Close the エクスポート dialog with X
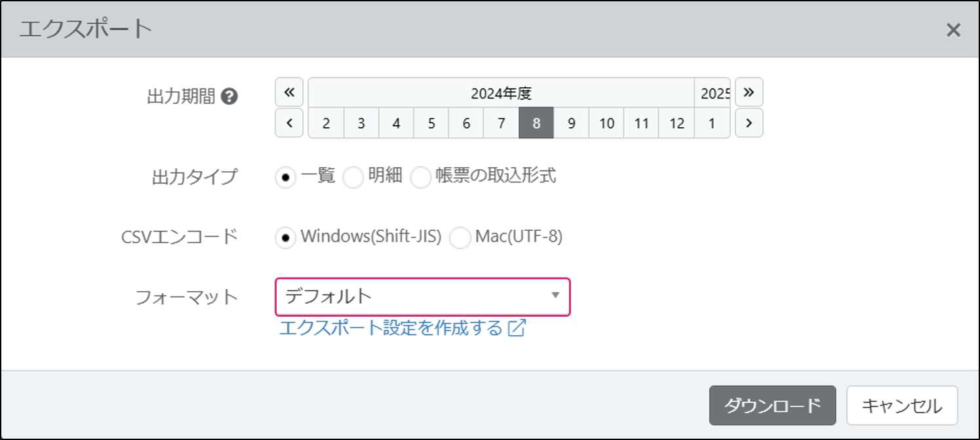 pos(953,30)
